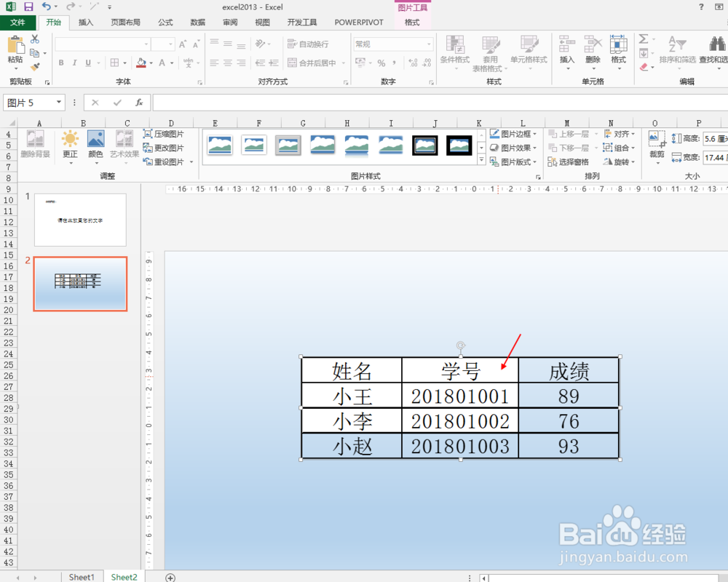
Task: Click the 插入 cells icon
Action: pos(567,44)
